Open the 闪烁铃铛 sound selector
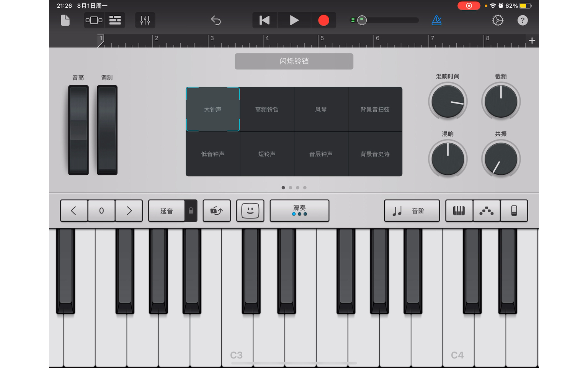 294,61
